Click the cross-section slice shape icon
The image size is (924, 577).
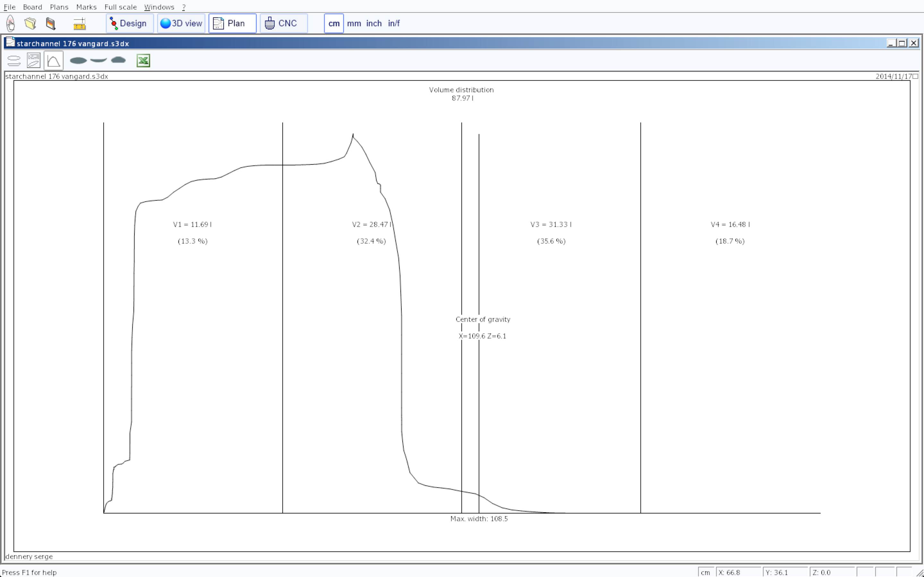[118, 60]
